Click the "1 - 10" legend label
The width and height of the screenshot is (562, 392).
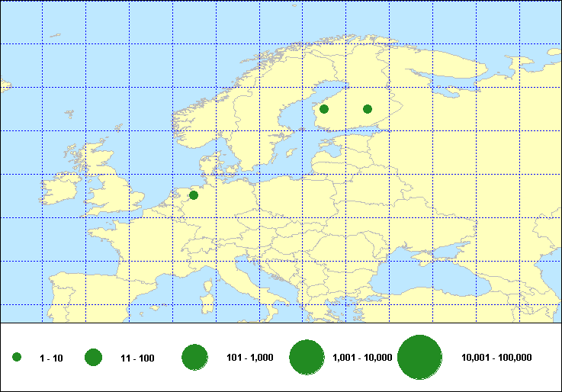tap(52, 358)
